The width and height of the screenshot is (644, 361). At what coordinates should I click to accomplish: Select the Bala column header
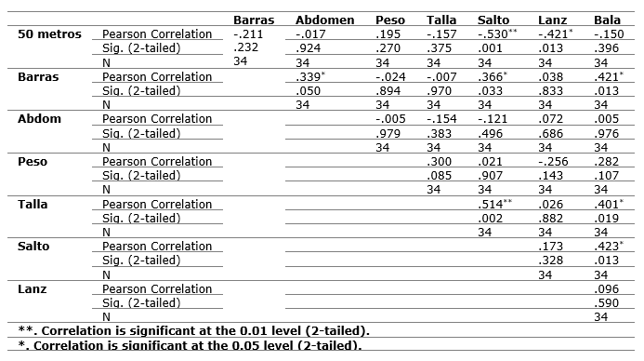tap(607, 20)
